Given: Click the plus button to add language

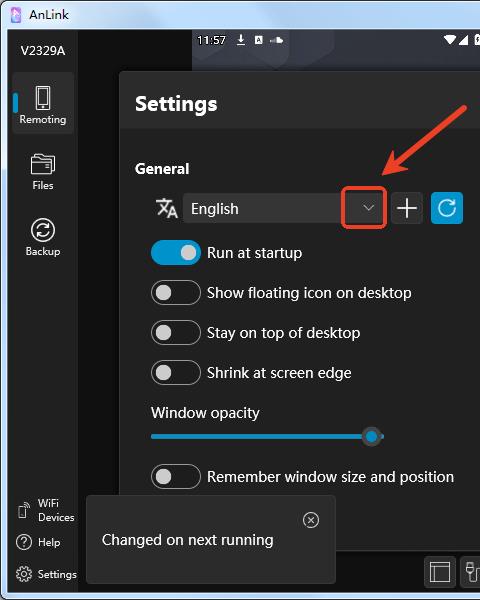Looking at the screenshot, I should [x=407, y=208].
